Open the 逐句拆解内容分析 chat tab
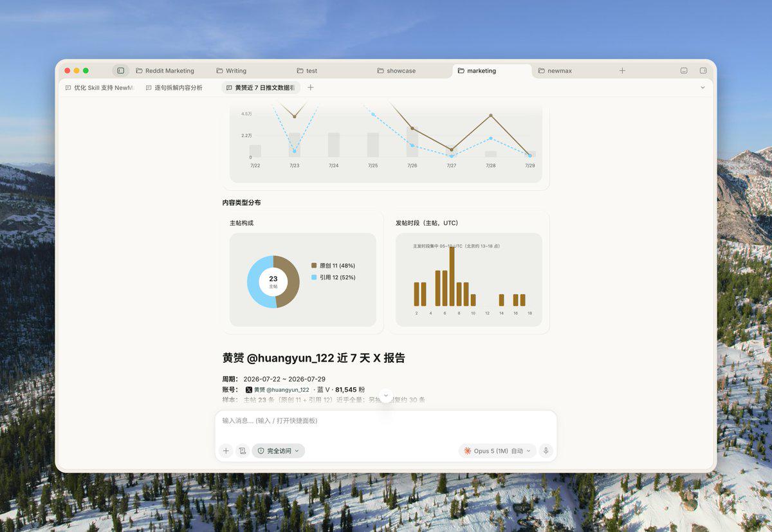772x532 pixels. pos(174,87)
